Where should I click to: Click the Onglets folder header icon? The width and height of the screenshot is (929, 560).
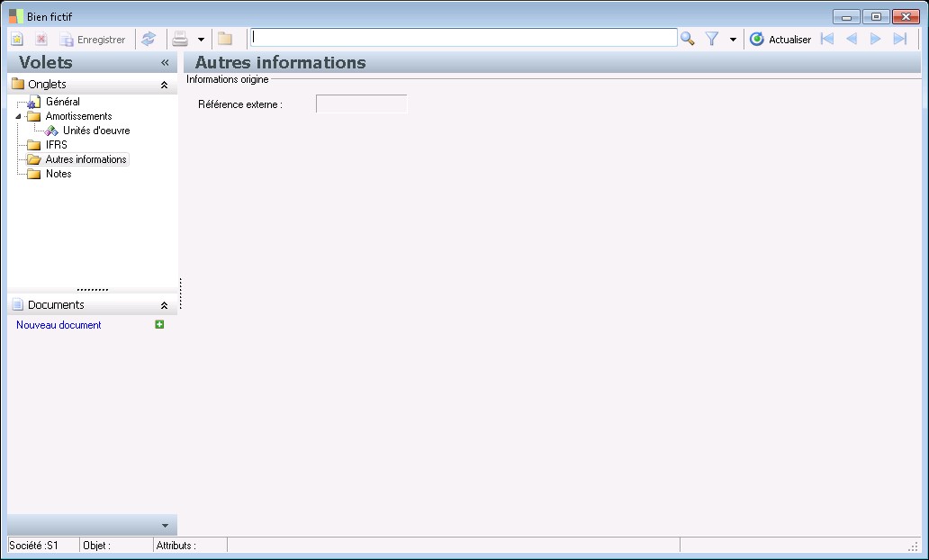[18, 84]
